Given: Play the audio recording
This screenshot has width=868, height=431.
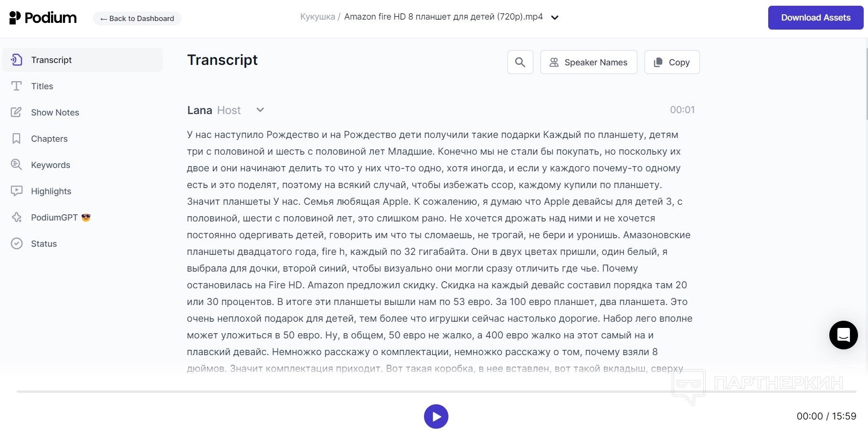Looking at the screenshot, I should (x=436, y=416).
